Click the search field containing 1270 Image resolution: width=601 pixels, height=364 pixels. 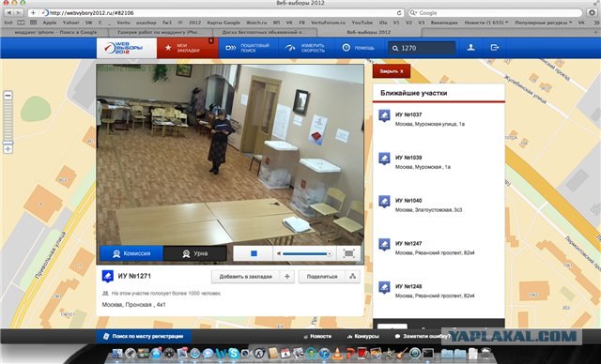pos(422,48)
